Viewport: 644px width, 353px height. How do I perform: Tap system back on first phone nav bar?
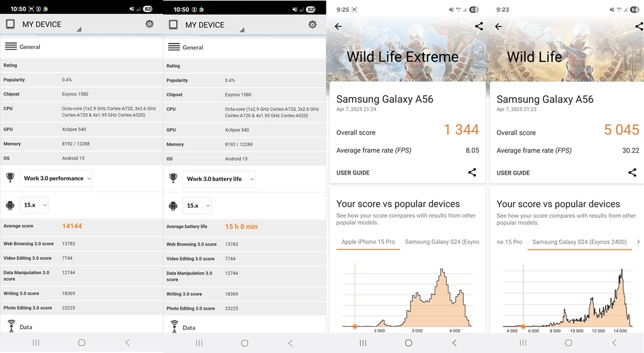pyautogui.click(x=127, y=342)
